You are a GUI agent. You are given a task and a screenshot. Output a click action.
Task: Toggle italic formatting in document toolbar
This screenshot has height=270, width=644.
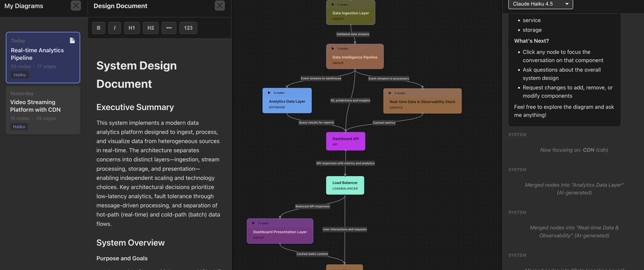click(115, 28)
